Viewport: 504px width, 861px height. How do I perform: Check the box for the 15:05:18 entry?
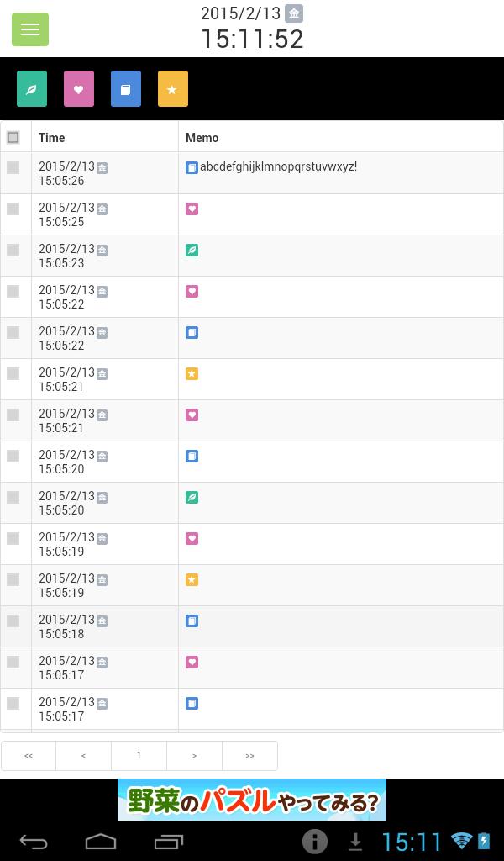[x=13, y=621]
